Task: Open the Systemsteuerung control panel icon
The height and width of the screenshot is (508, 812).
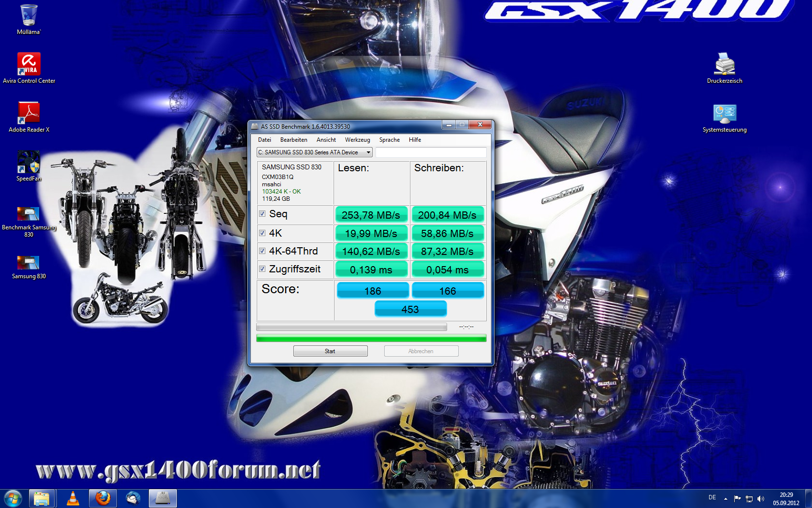Action: click(x=725, y=119)
